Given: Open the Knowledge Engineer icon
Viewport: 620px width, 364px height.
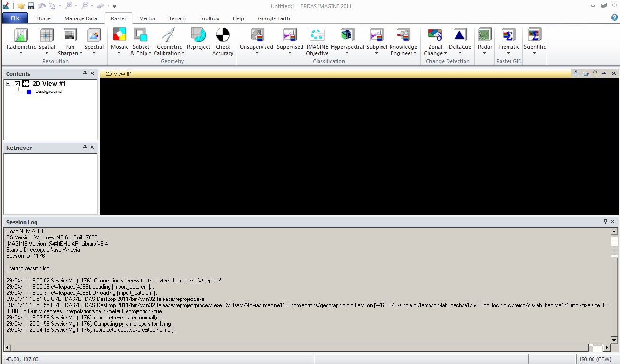Looking at the screenshot, I should point(403,35).
